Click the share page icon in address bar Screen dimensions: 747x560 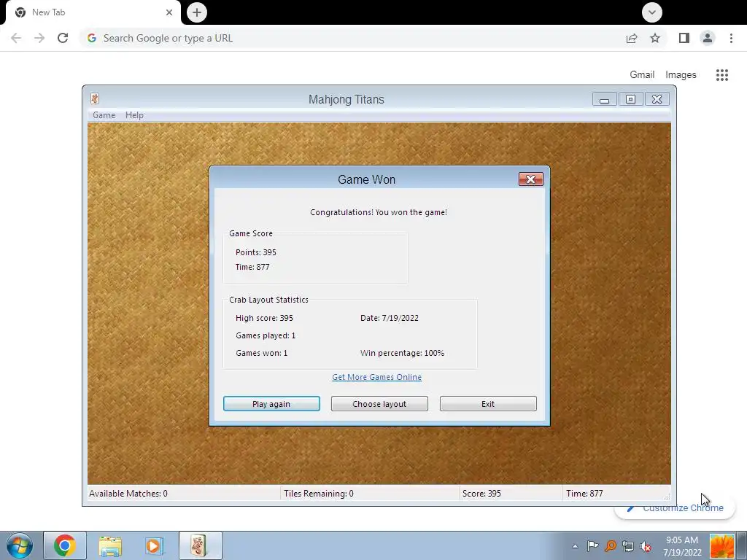632,38
